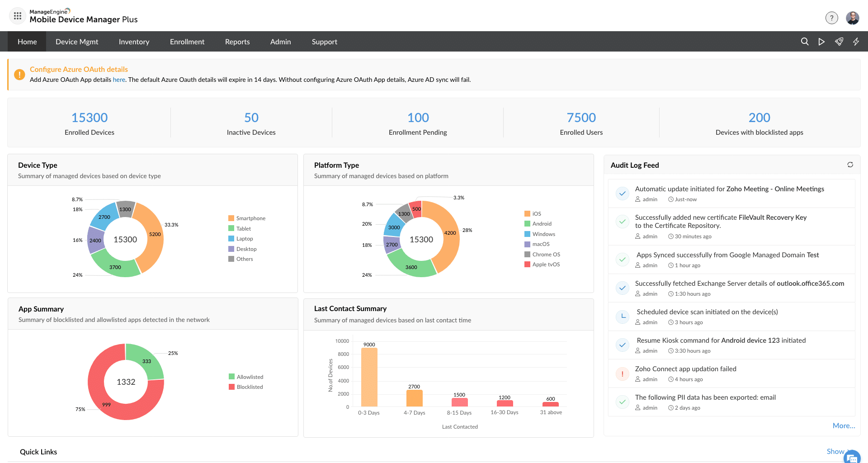This screenshot has height=463, width=868.
Task: Toggle Others legend swatch in Device Type
Action: (231, 259)
